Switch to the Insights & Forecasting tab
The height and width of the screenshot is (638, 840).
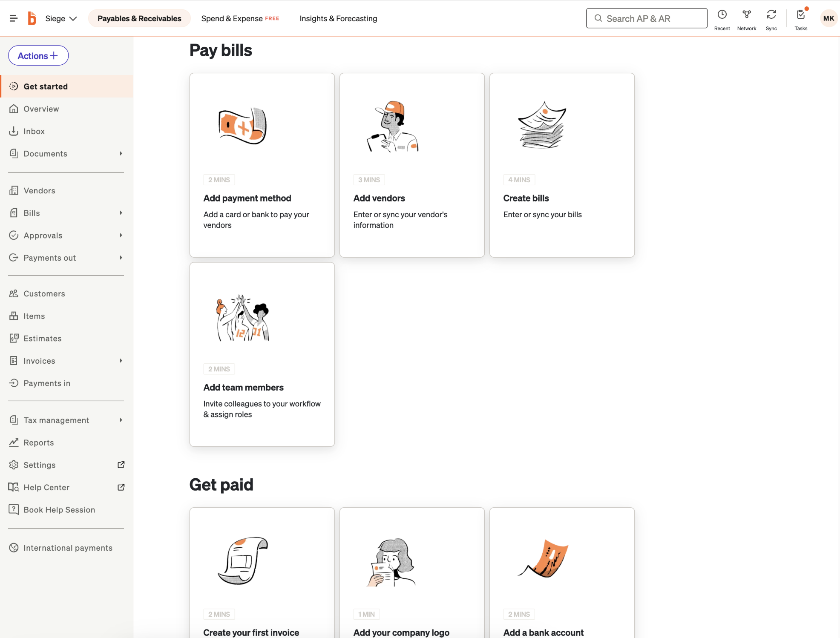pos(338,18)
